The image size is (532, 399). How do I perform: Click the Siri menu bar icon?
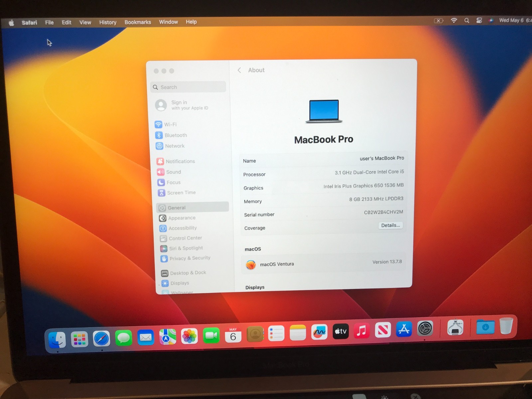point(491,21)
